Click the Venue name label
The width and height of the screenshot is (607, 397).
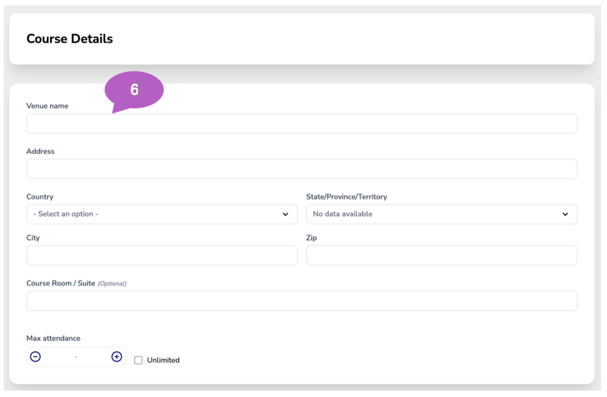pos(47,106)
